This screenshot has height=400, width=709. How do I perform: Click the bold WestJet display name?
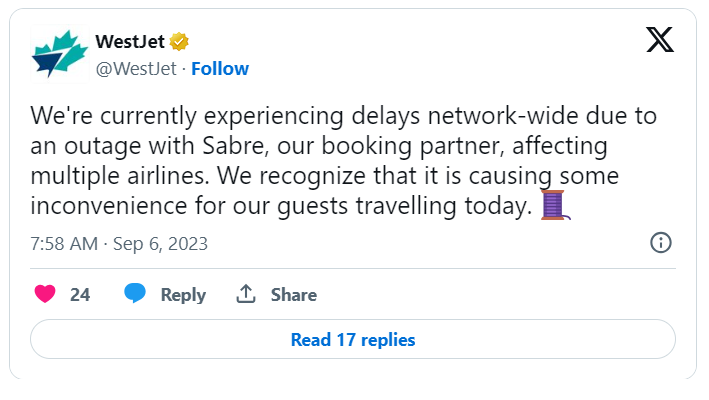point(130,42)
